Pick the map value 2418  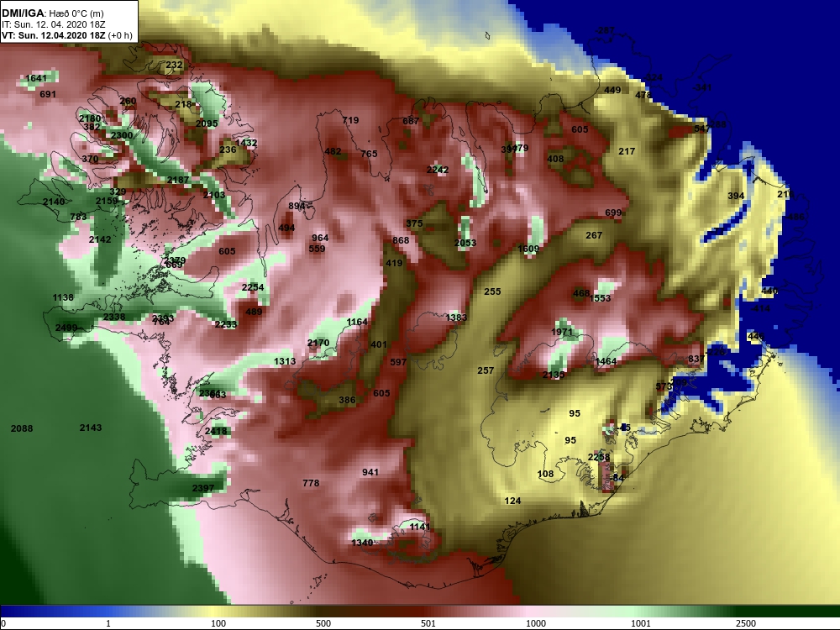point(216,431)
